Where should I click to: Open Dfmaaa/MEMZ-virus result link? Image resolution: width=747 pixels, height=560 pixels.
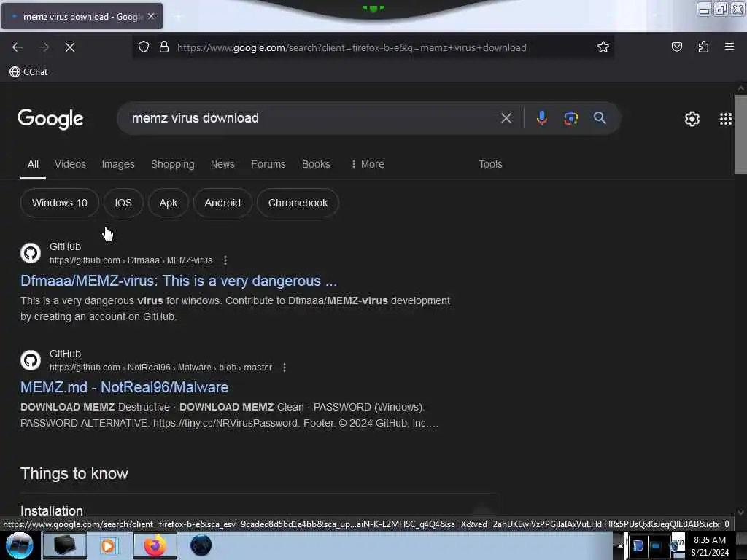[x=179, y=281]
